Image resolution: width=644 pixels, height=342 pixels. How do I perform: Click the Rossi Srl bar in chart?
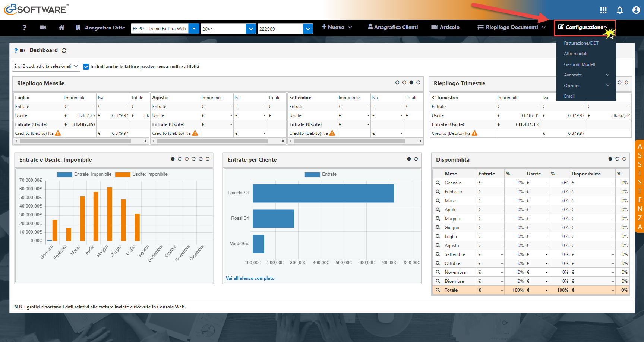(x=273, y=218)
